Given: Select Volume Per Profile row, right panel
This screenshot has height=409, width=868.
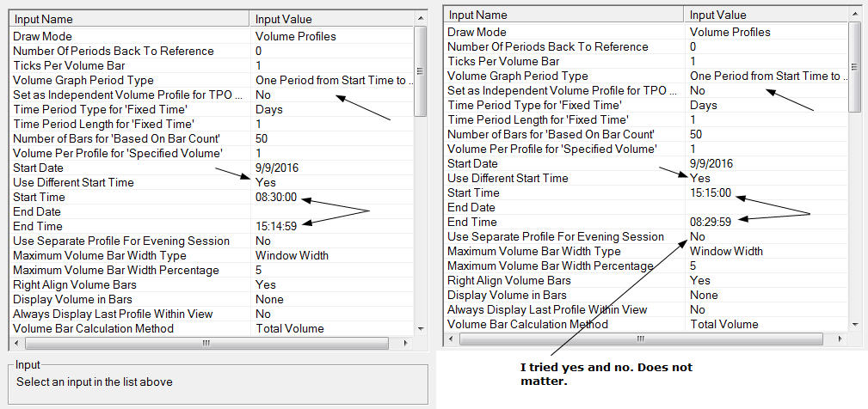Looking at the screenshot, I should point(646,149).
